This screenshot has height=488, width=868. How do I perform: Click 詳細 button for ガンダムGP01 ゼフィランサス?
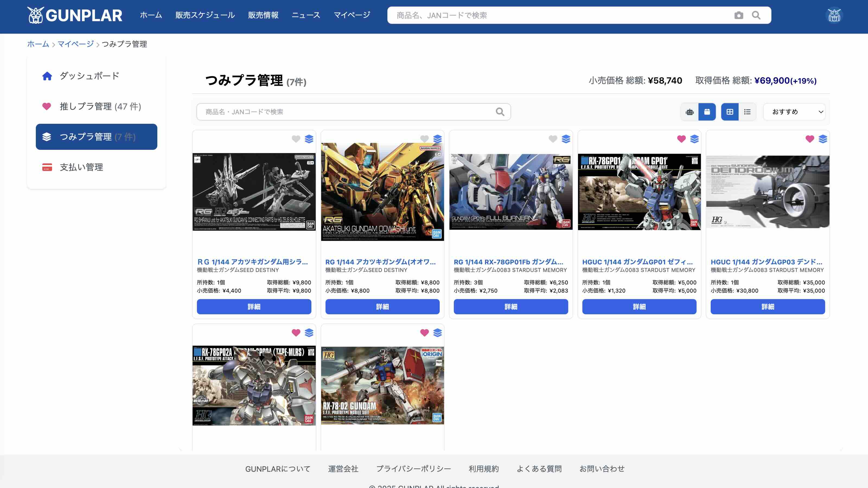click(x=639, y=306)
